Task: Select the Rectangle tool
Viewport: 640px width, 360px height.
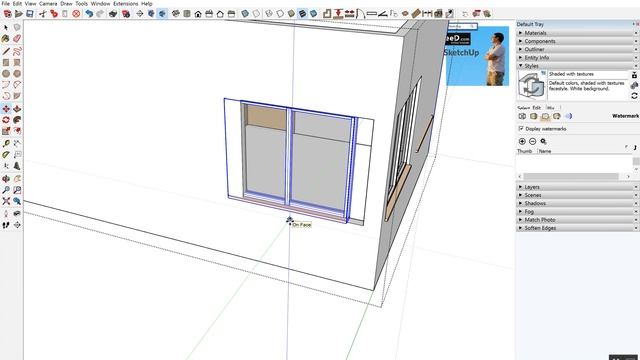Action: coord(6,62)
